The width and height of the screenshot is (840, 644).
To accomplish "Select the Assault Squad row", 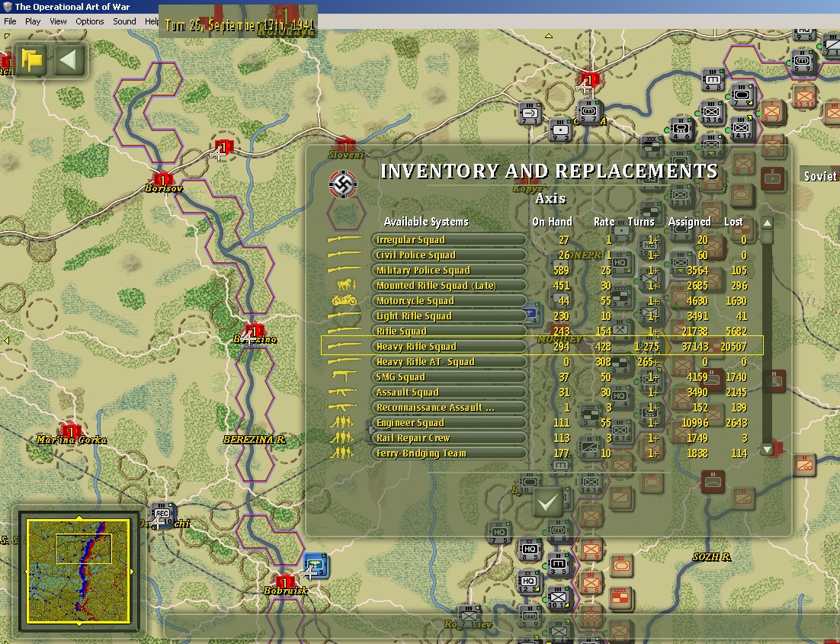I will (x=541, y=392).
